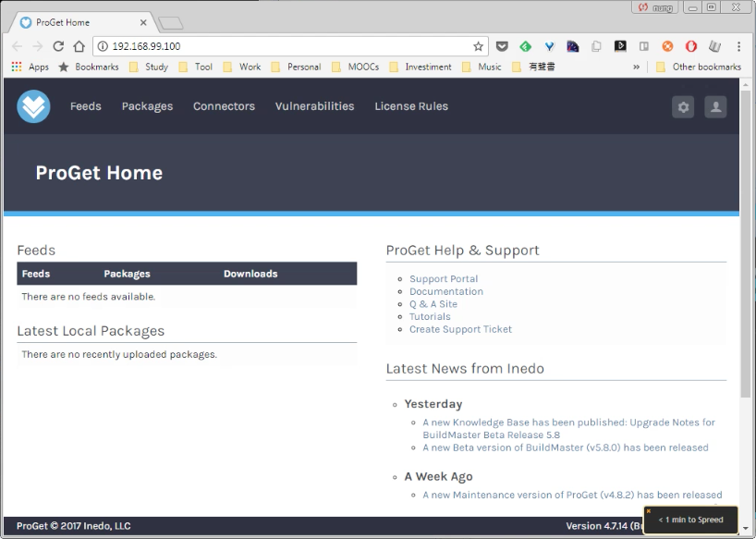This screenshot has width=756, height=539.
Task: Open the BuildMaster Upgrade Notes knowledge base link
Action: click(x=568, y=428)
